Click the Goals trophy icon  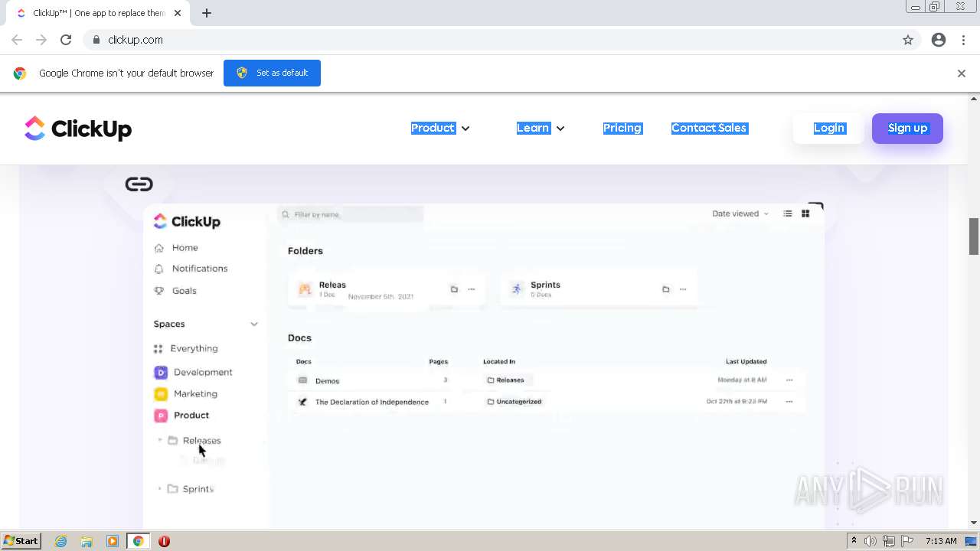pyautogui.click(x=159, y=291)
